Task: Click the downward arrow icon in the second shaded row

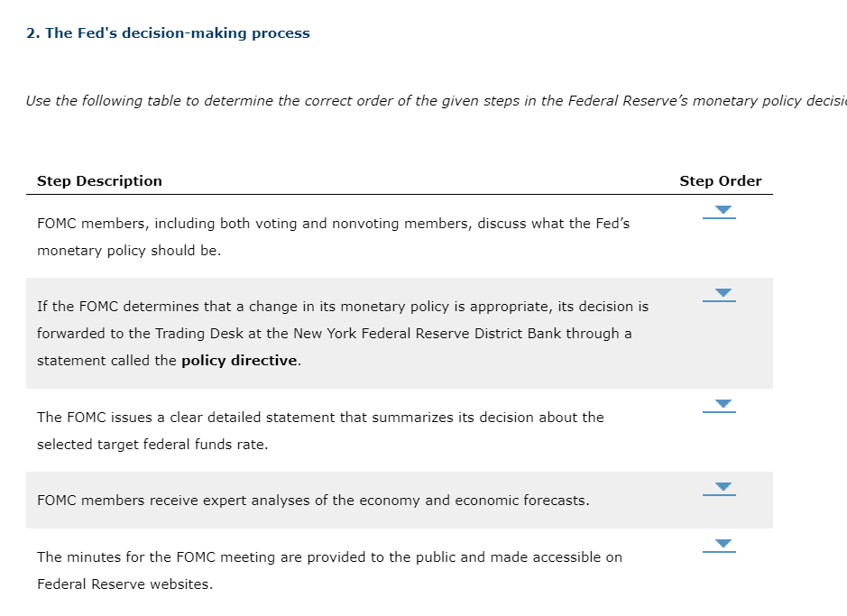Action: click(x=720, y=291)
